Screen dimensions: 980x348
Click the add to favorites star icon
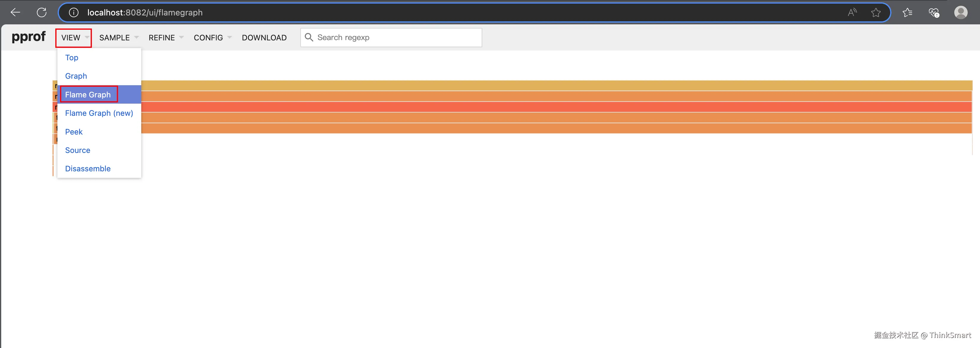coord(876,12)
